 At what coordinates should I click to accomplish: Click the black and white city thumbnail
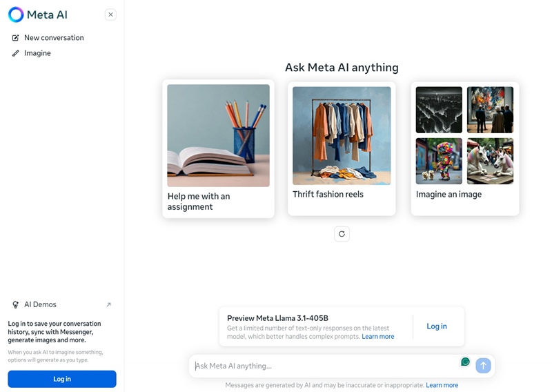[439, 110]
